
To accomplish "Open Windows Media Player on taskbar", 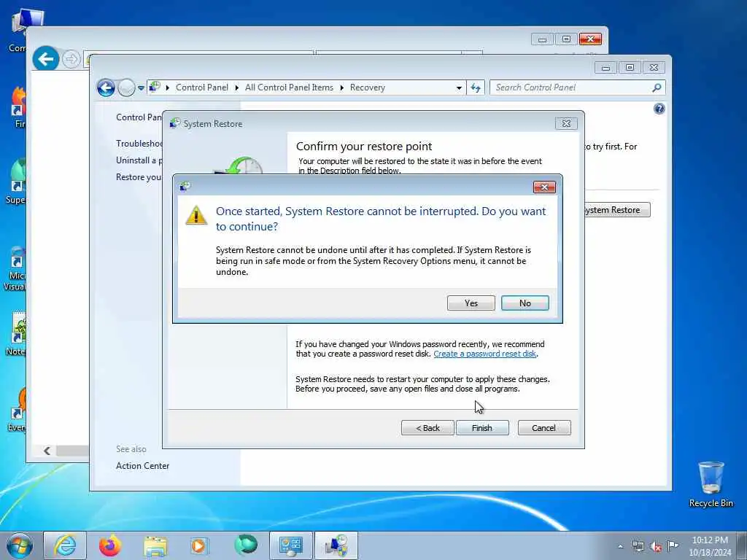I will pyautogui.click(x=200, y=545).
